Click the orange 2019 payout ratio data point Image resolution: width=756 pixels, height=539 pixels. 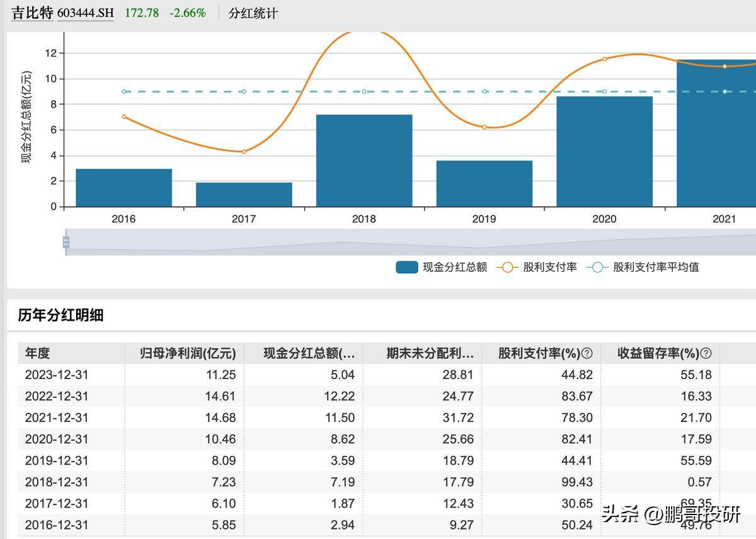[484, 127]
